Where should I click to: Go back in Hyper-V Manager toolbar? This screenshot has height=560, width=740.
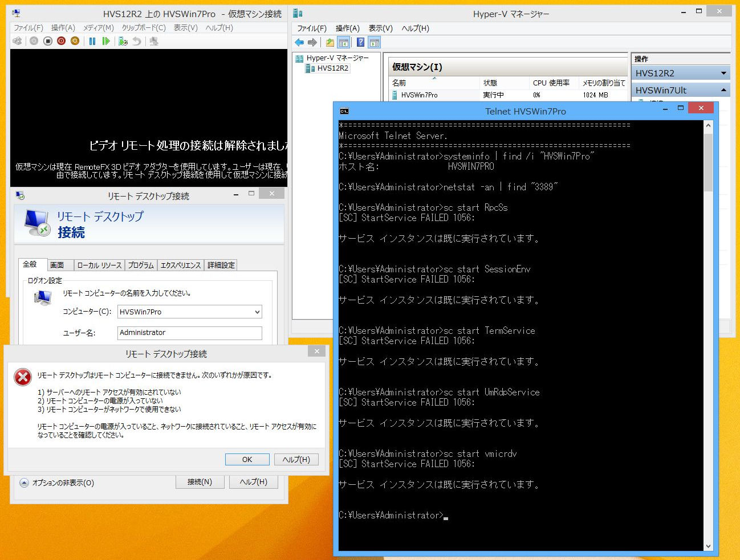[299, 42]
